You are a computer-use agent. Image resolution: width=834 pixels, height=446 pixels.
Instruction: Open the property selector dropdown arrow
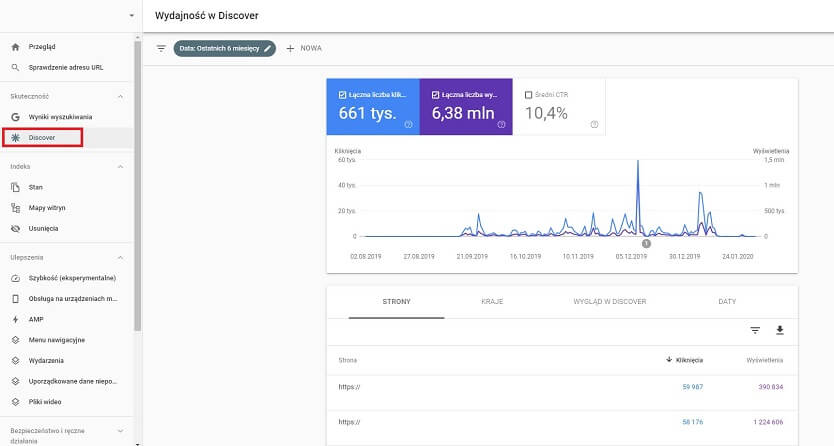click(131, 16)
